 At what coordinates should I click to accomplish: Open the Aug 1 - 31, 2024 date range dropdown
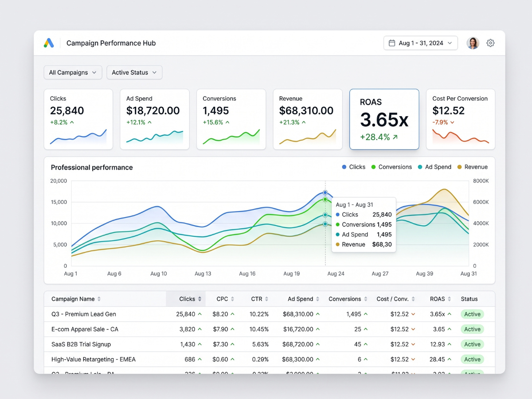click(421, 43)
